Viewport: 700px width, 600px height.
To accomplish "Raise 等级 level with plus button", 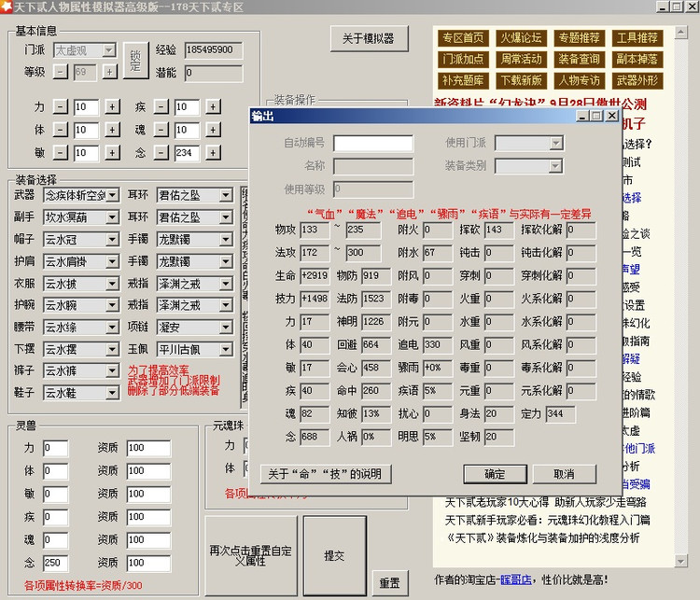I will (x=110, y=72).
